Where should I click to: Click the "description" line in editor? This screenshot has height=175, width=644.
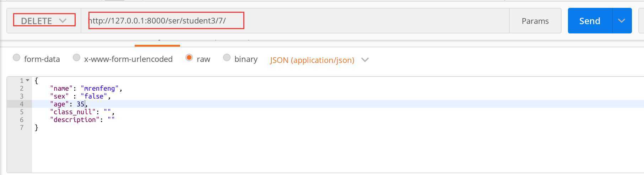[x=82, y=120]
